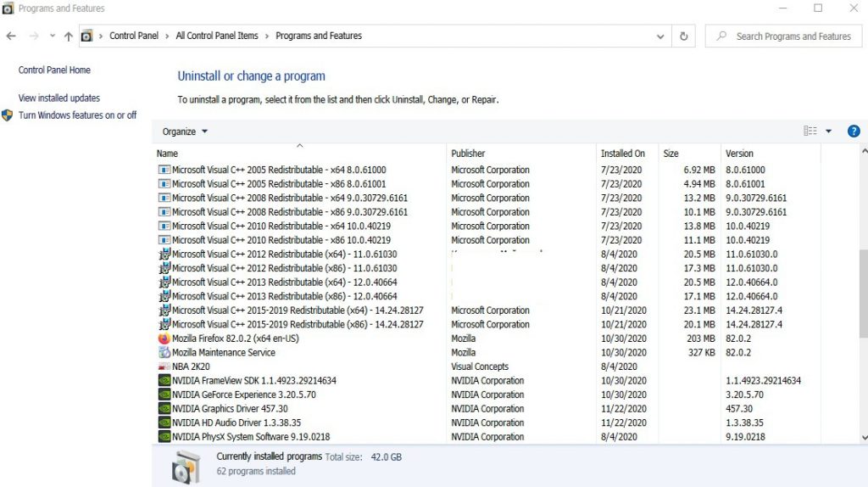Click NVIDIA PhysX System Software icon
The image size is (868, 487).
(x=164, y=437)
